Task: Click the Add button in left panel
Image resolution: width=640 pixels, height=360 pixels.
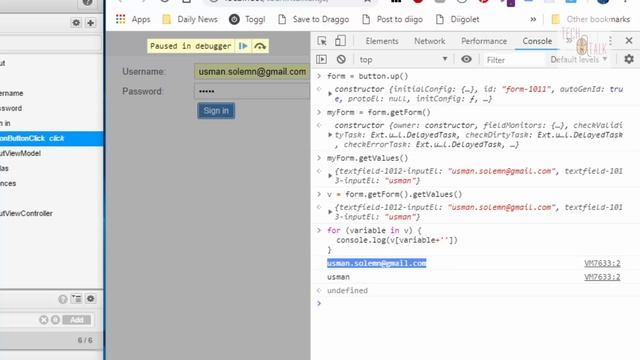Action: pos(76,320)
